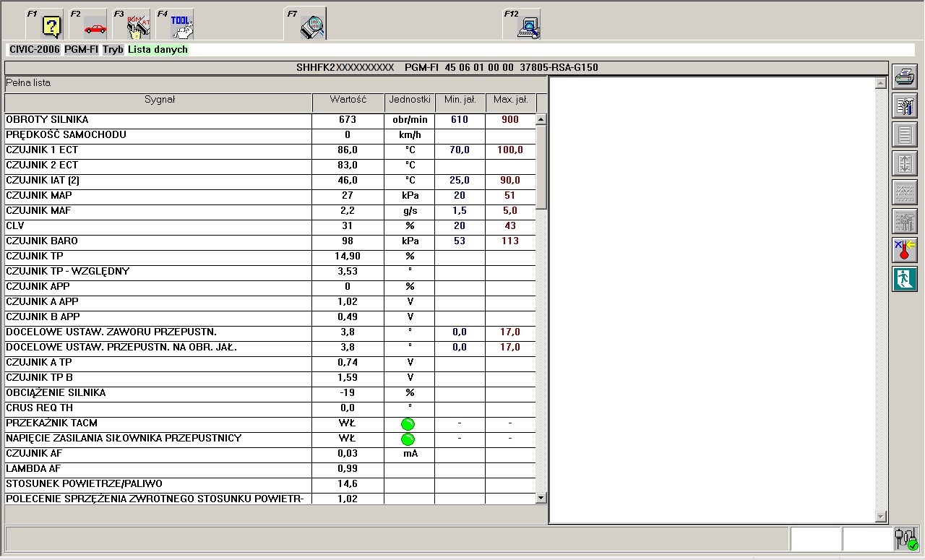
Task: Select the CZUJNIK 1 ECT row
Action: click(270, 150)
